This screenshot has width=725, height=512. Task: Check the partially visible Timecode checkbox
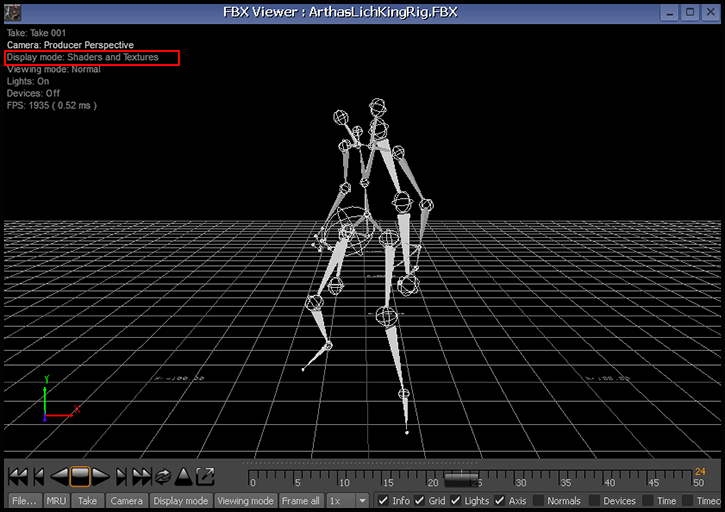pyautogui.click(x=688, y=500)
